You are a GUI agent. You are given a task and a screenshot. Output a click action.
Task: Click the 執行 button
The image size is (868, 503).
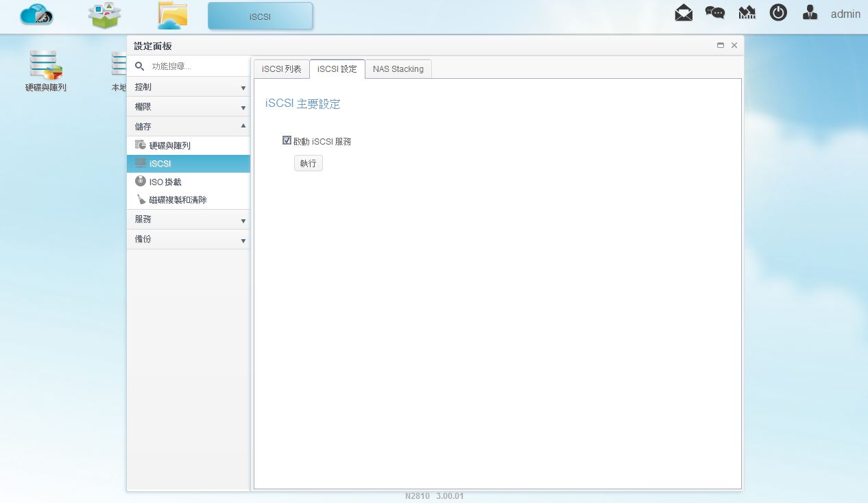(309, 163)
